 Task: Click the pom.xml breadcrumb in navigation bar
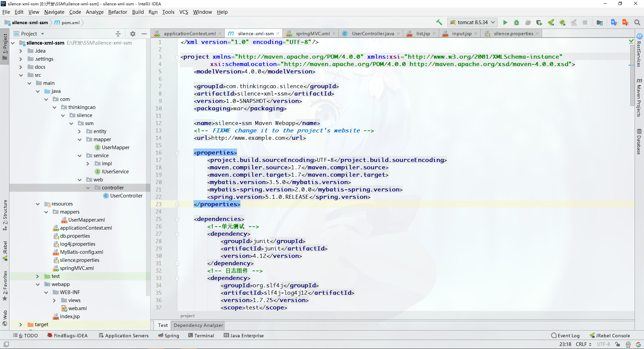tap(67, 23)
